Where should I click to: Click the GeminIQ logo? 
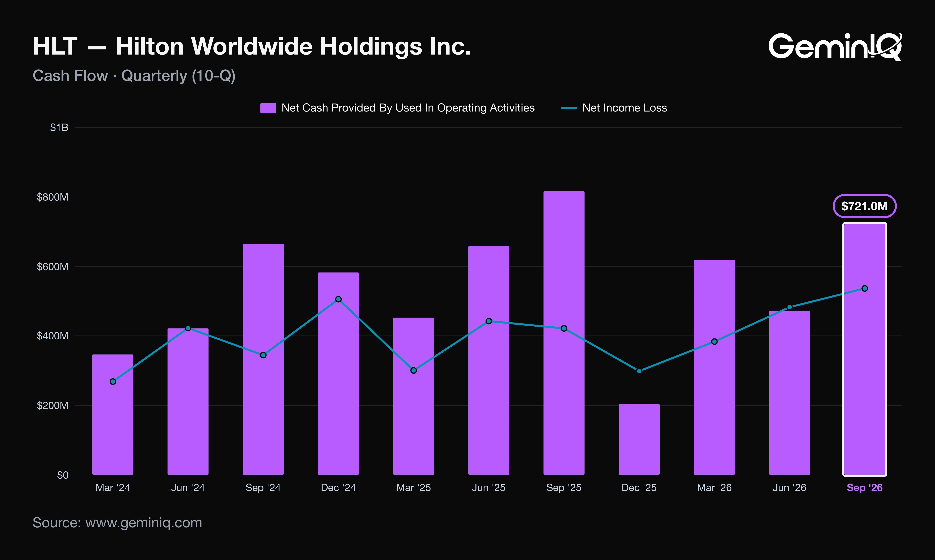[x=835, y=46]
